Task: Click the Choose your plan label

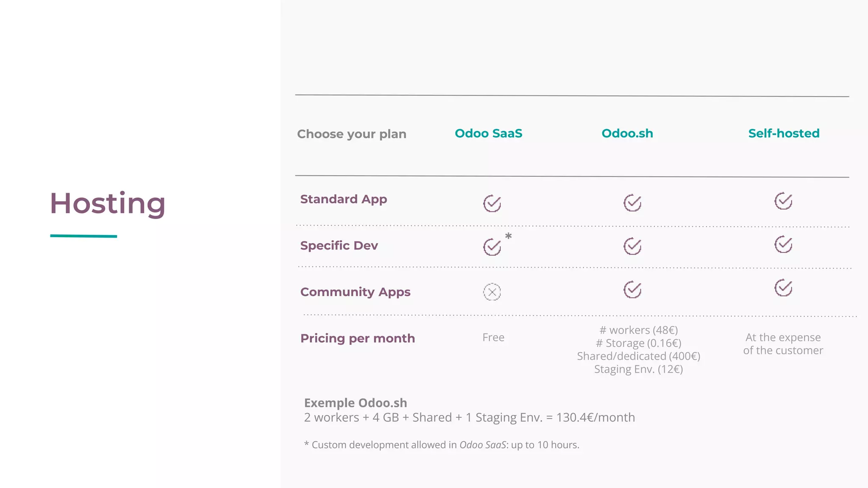Action: (x=351, y=134)
